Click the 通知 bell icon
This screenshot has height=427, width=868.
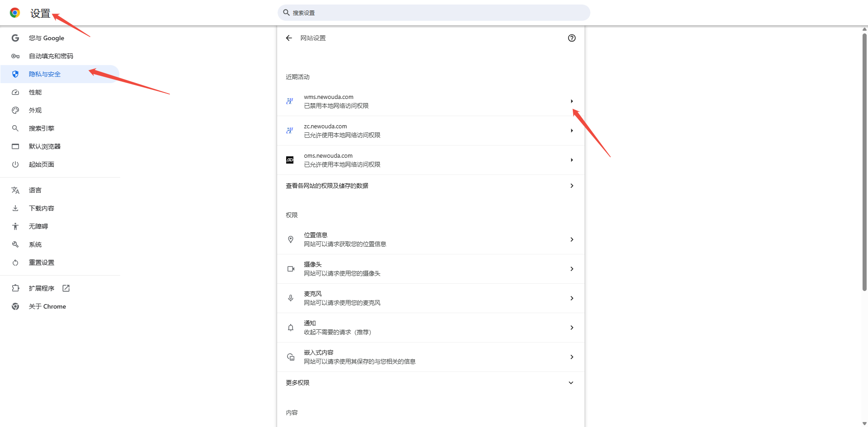(x=291, y=328)
